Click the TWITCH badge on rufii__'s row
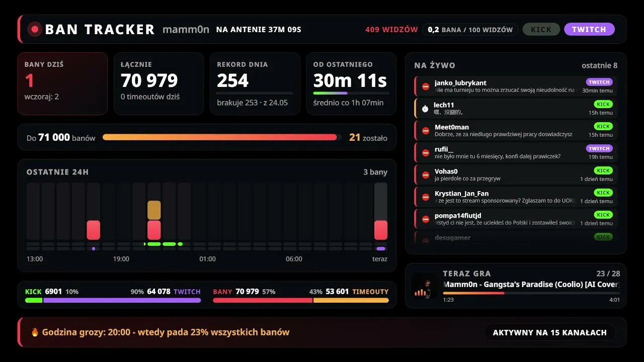644x362 pixels. tap(599, 148)
